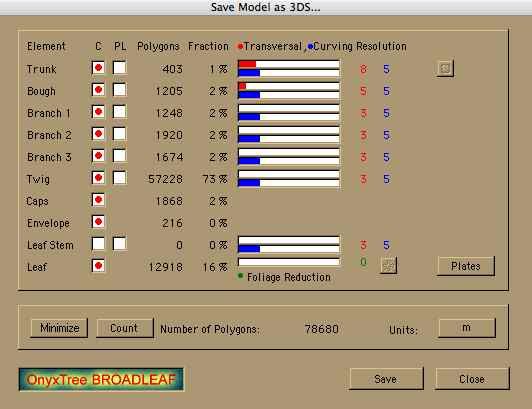Click the Trunk polygon count 403
The image size is (532, 409).
click(172, 69)
